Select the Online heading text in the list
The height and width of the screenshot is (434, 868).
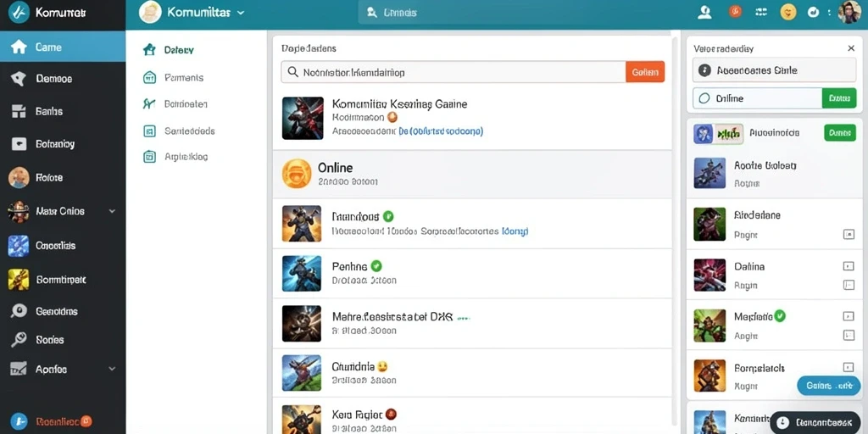coord(336,168)
